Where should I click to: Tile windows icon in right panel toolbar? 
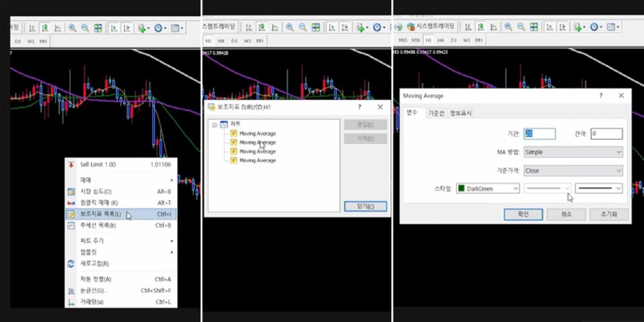534,27
